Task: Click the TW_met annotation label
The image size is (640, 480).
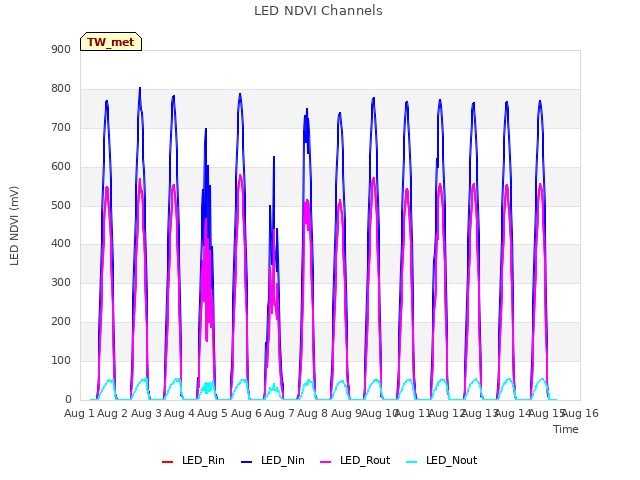Action: (111, 42)
